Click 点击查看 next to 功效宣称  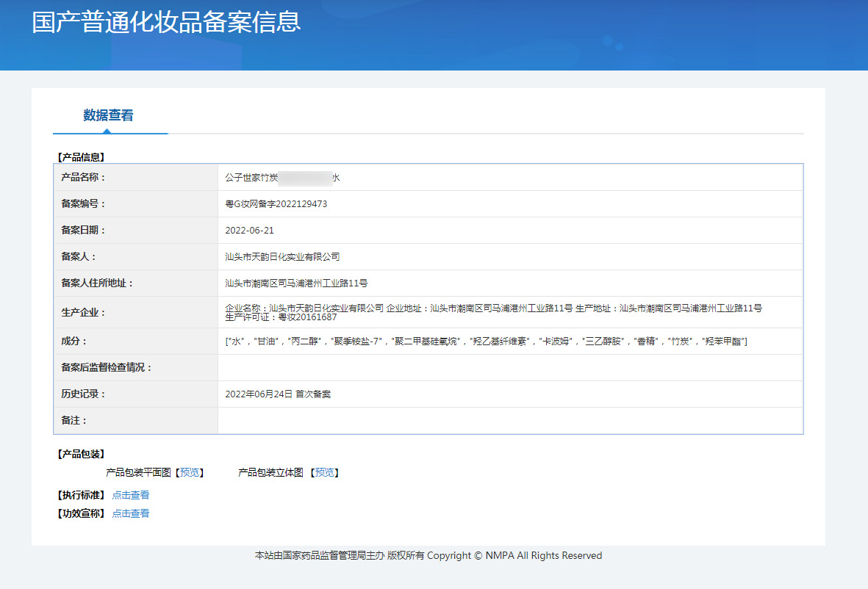pos(131,513)
